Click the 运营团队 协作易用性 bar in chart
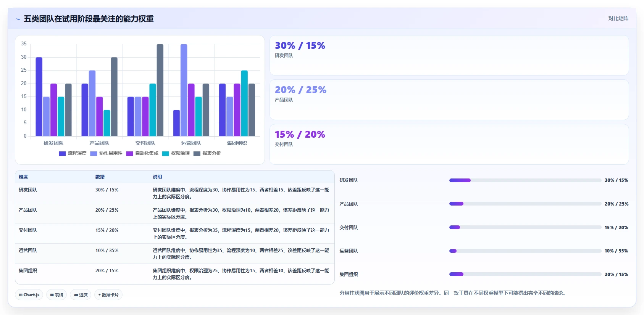 [x=184, y=90]
